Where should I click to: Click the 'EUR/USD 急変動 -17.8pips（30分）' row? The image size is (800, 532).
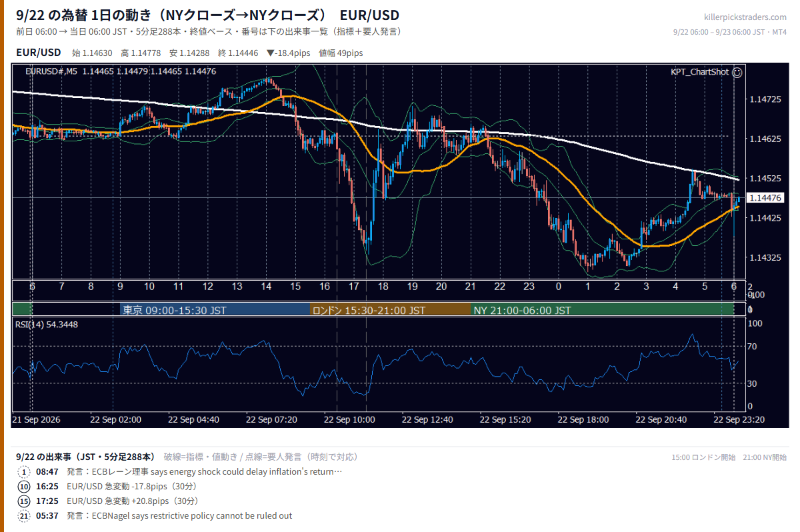pyautogui.click(x=131, y=487)
